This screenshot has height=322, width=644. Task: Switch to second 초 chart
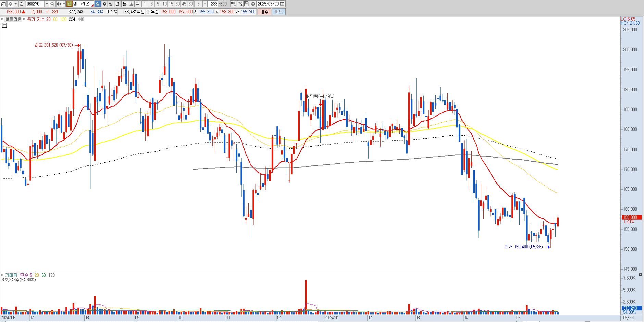131,4
